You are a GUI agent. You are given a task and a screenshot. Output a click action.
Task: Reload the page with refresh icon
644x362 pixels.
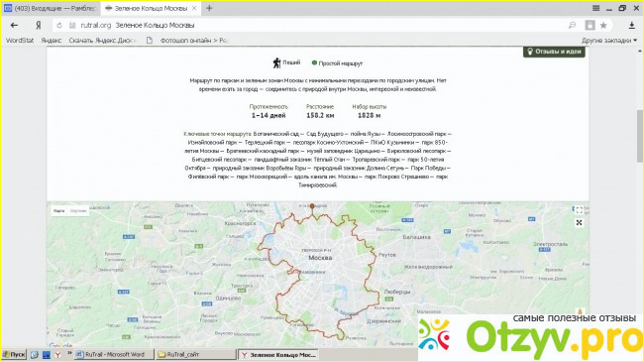click(x=59, y=26)
